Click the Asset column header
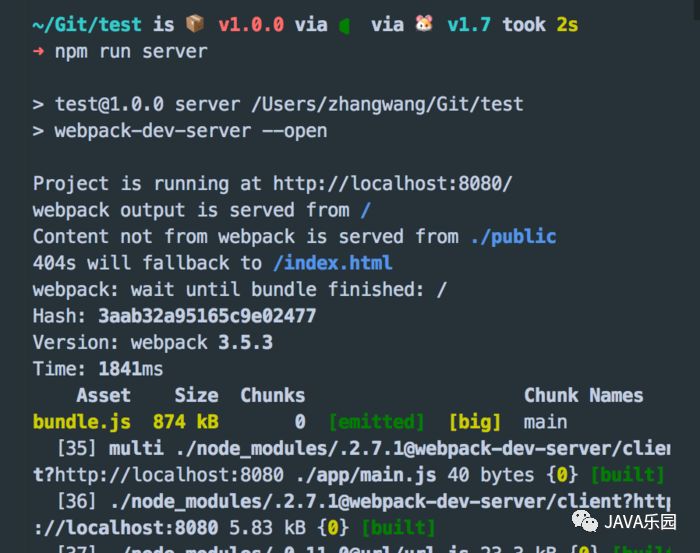The width and height of the screenshot is (700, 553). 104,395
